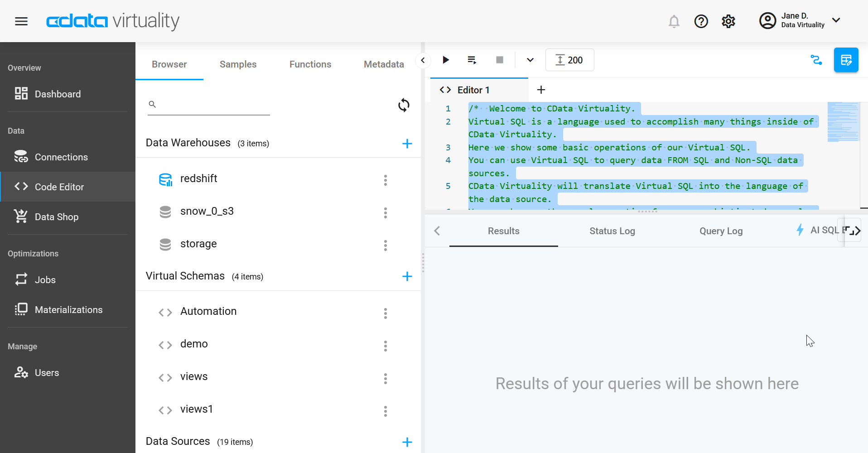868x453 pixels.
Task: Open the help menu
Action: coord(701,21)
